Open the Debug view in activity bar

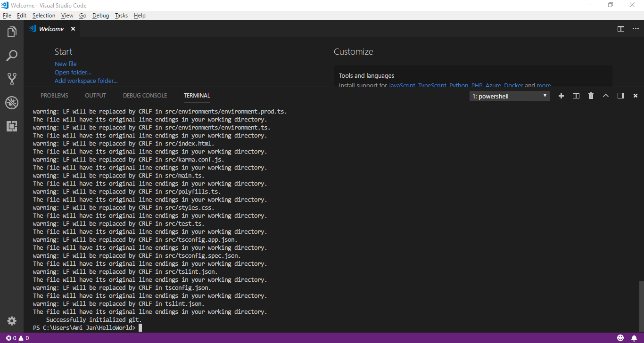pyautogui.click(x=12, y=102)
